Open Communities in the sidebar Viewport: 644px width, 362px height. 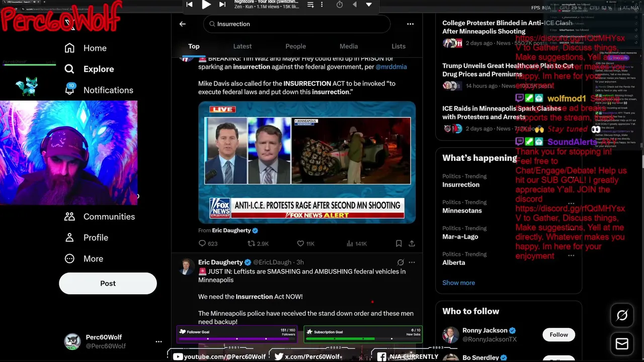pos(100,217)
